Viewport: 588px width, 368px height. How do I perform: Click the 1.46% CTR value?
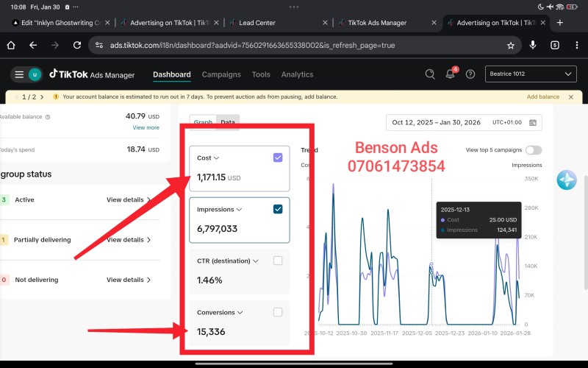point(209,280)
